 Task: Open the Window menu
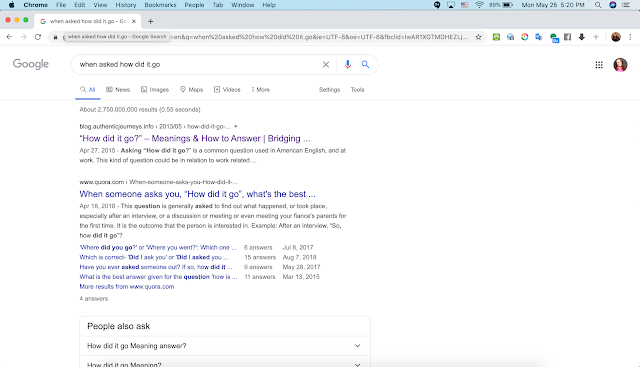coord(242,5)
